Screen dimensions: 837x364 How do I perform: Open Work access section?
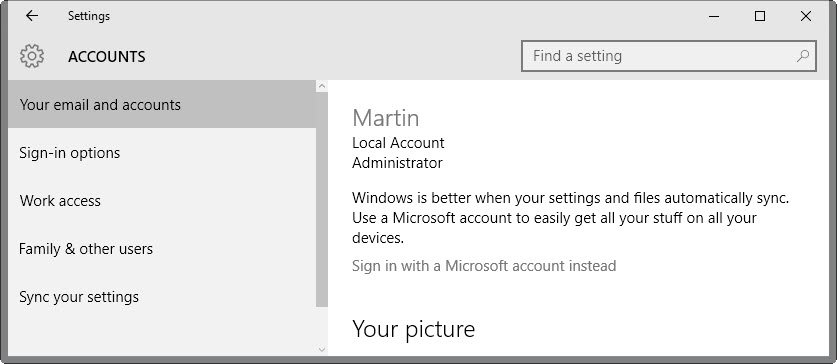tap(162, 201)
